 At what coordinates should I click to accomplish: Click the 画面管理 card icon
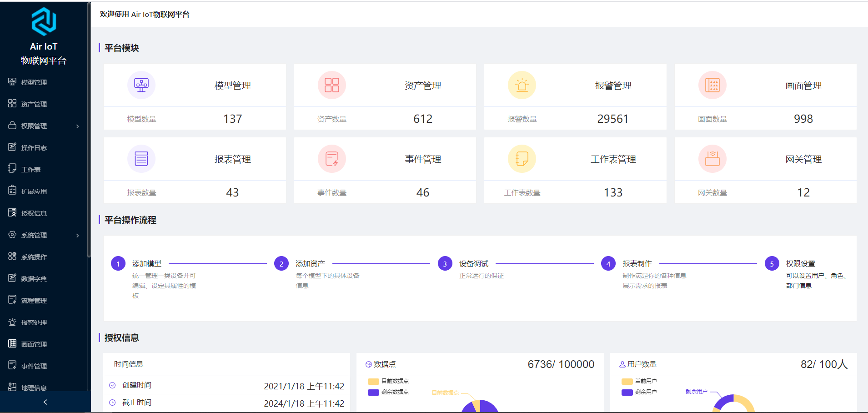click(712, 85)
